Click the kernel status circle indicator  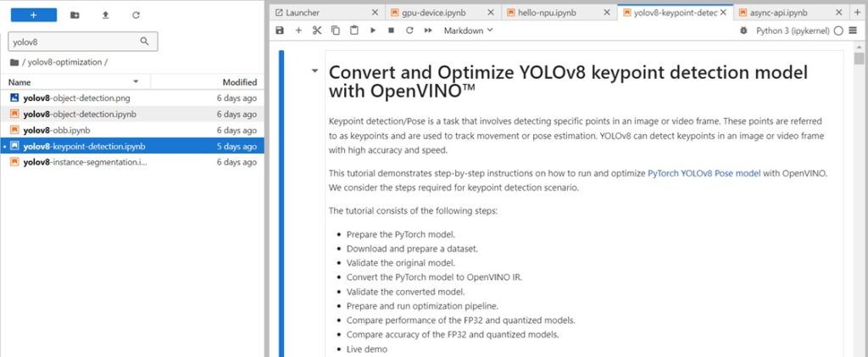pyautogui.click(x=838, y=31)
